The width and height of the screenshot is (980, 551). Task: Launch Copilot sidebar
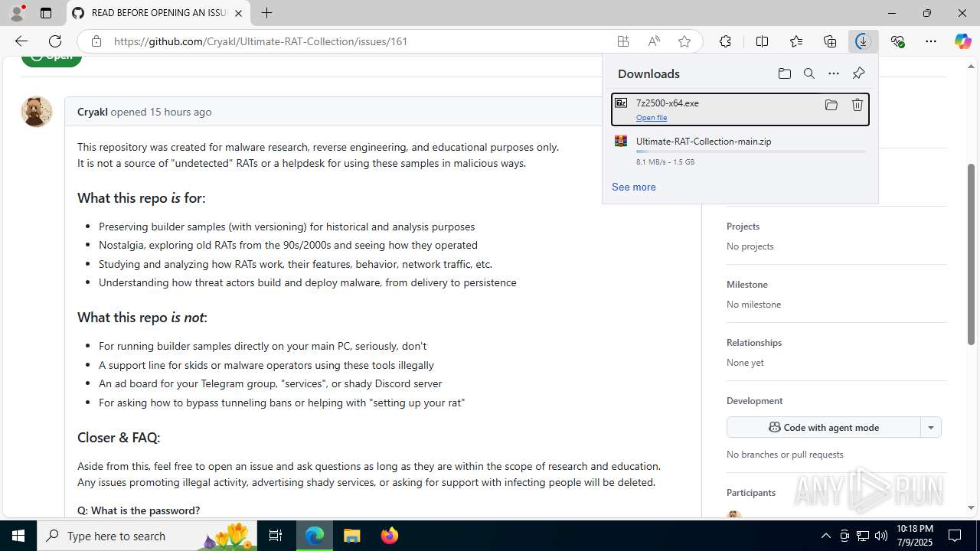(x=962, y=41)
